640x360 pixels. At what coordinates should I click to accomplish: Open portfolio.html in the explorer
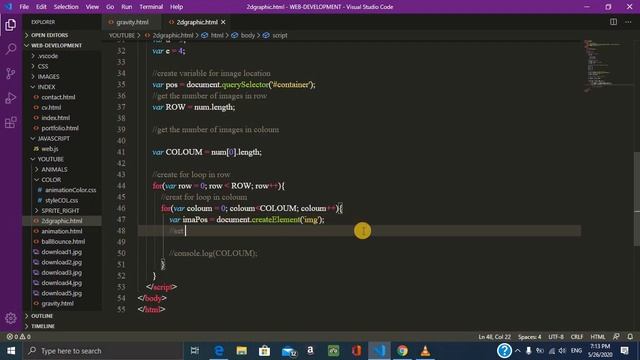point(62,128)
